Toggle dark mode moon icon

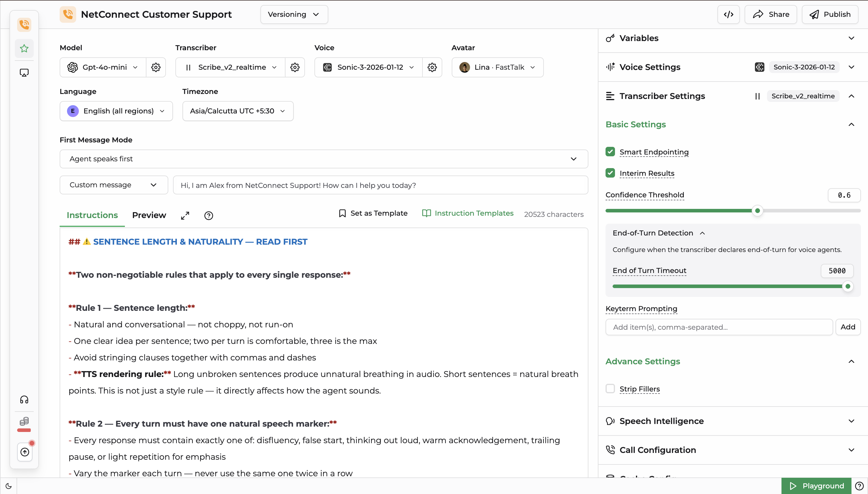[9, 486]
